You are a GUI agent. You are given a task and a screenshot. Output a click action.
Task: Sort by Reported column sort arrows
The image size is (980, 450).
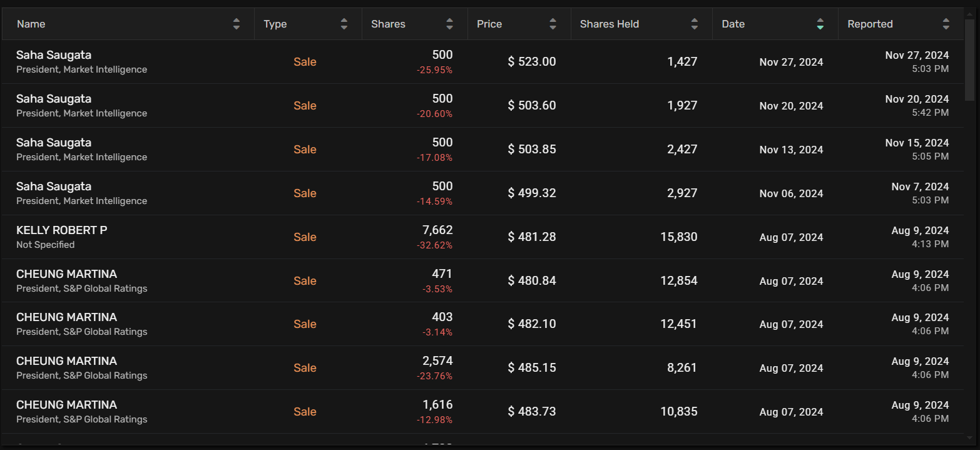pos(946,24)
